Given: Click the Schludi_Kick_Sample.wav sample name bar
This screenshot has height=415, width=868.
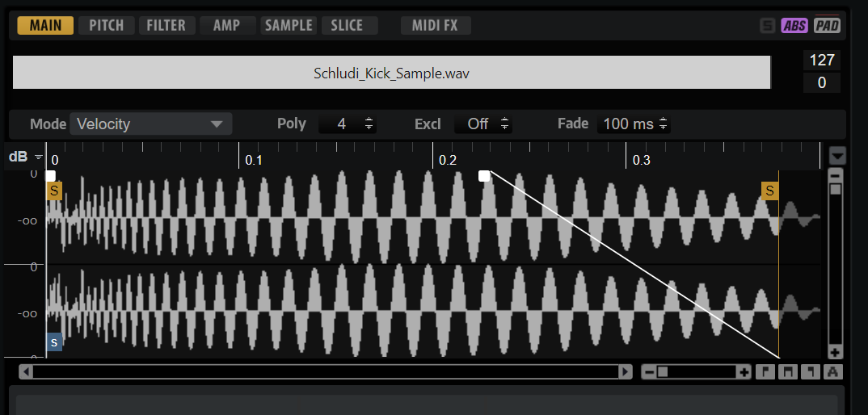Looking at the screenshot, I should pos(391,73).
